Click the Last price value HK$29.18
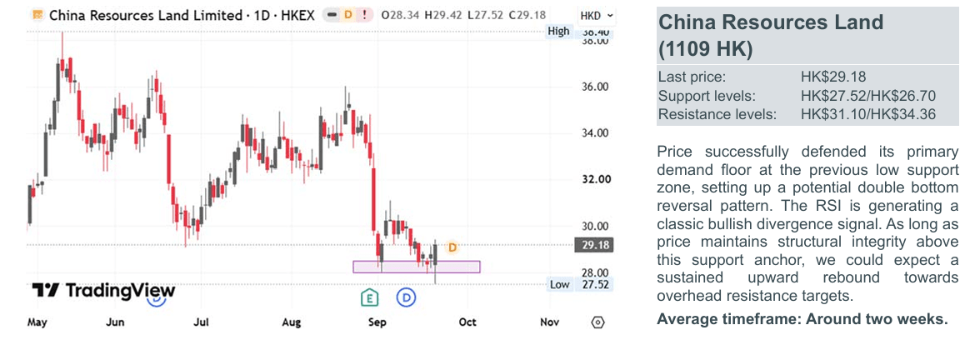 tap(833, 77)
